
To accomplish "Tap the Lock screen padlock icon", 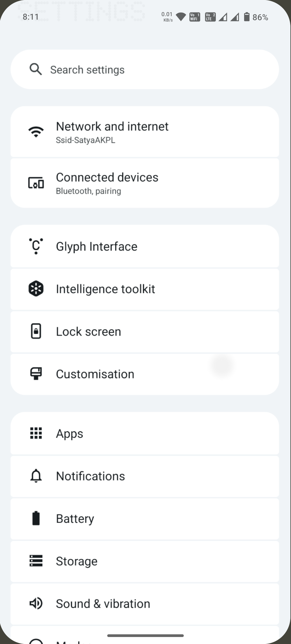I will 36,331.
